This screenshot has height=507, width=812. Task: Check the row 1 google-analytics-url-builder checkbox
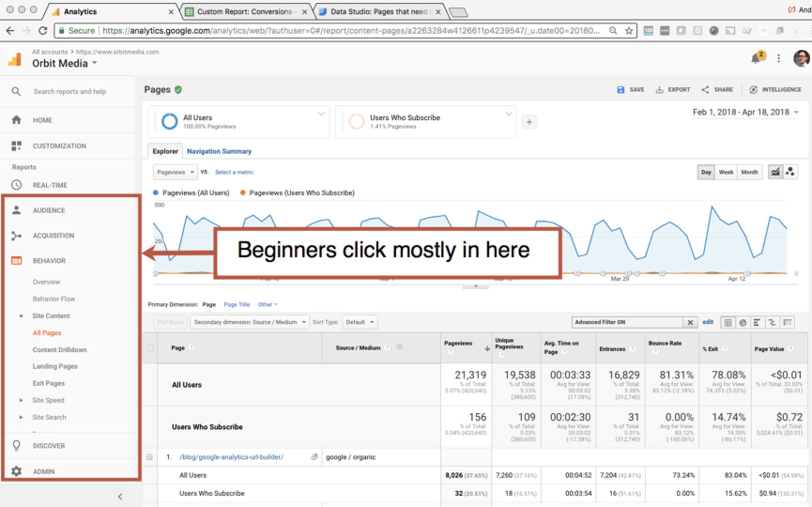(150, 457)
